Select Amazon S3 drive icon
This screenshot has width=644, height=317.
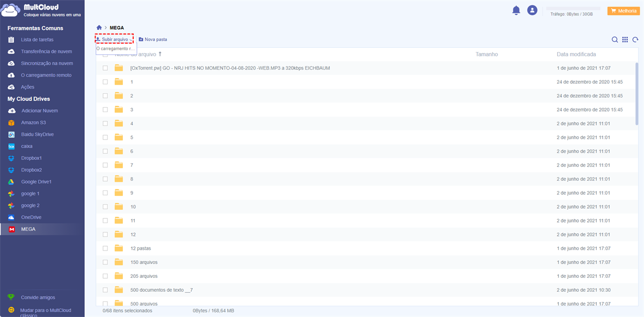point(11,122)
